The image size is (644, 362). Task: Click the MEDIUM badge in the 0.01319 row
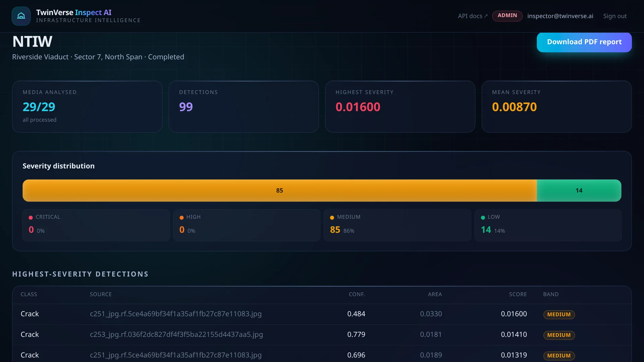pyautogui.click(x=559, y=356)
